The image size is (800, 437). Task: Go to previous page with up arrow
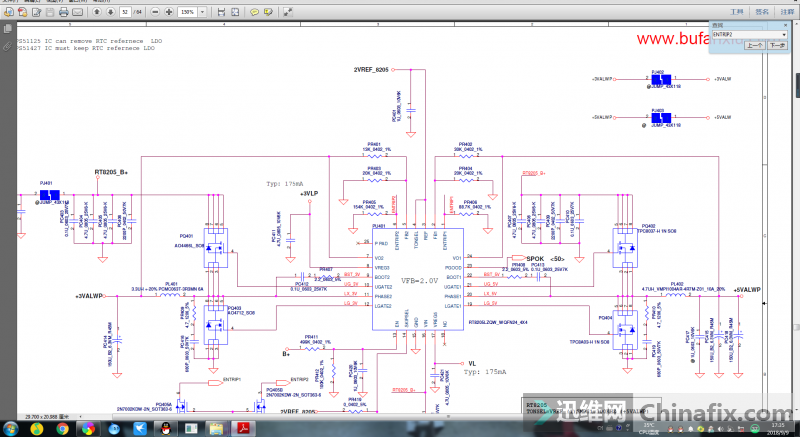coord(97,12)
